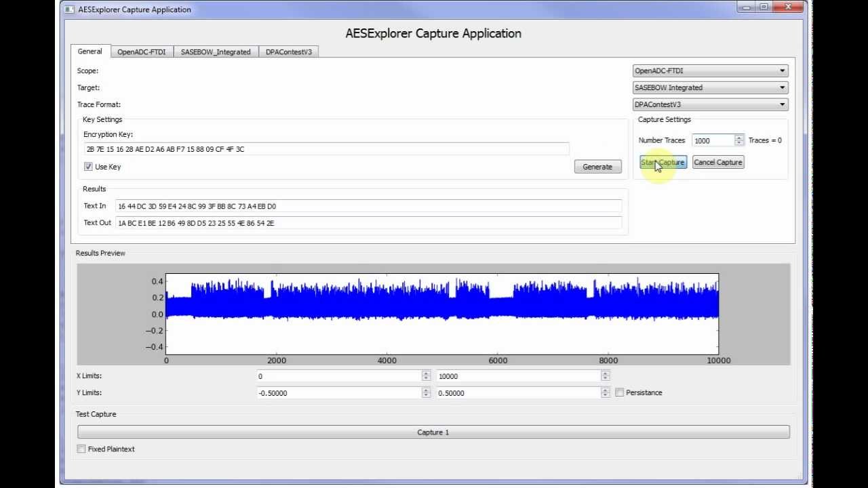Toggle the Use Key checkbox

pos(88,167)
